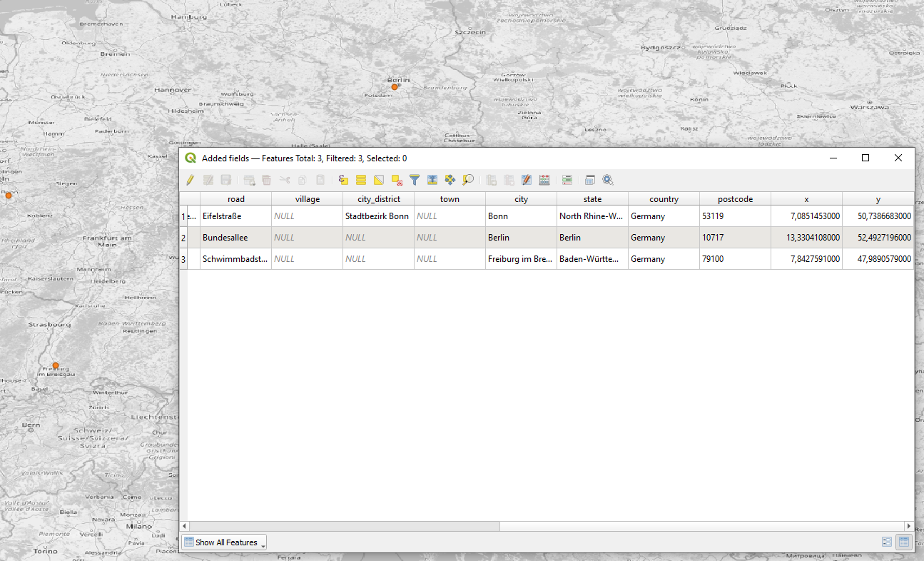Click the Bonn city cell
924x561 pixels.
point(522,216)
